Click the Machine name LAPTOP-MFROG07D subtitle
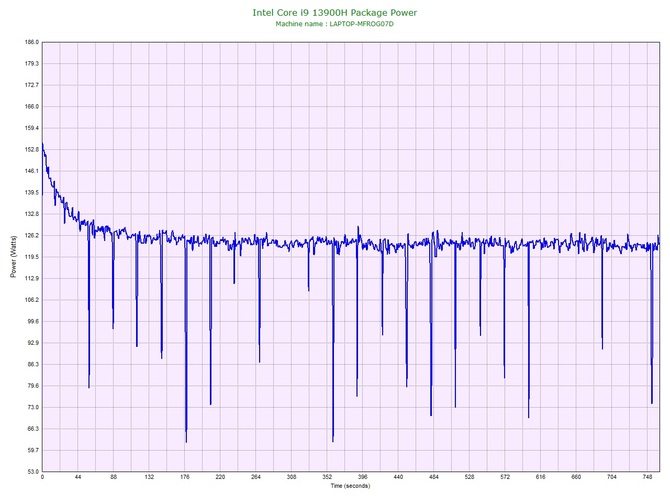The height and width of the screenshot is (503, 670). pos(335,24)
